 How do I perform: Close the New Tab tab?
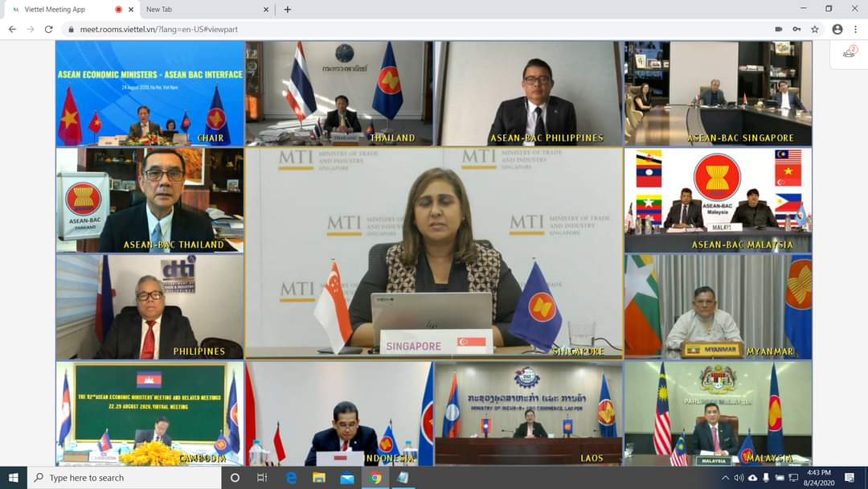[x=266, y=10]
